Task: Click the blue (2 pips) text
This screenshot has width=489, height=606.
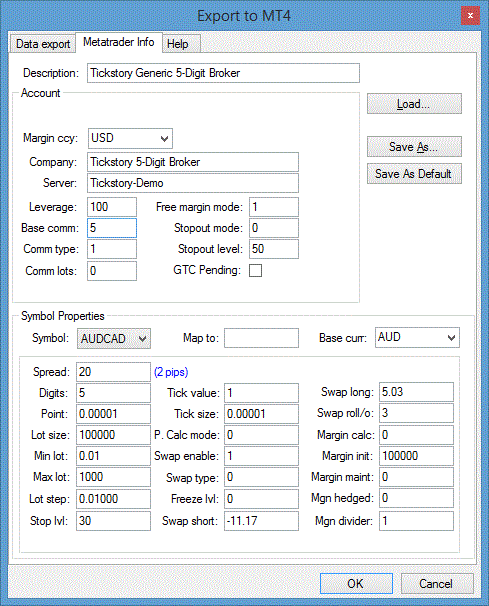Action: [171, 372]
